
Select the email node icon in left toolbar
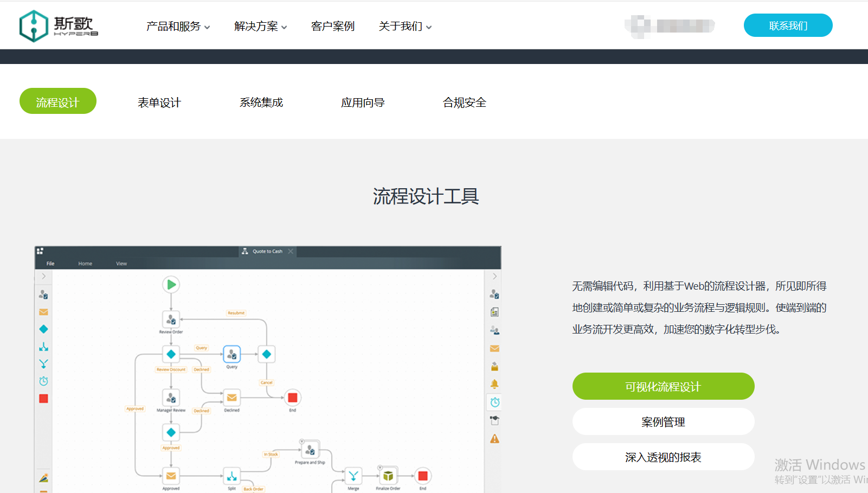pos(43,312)
